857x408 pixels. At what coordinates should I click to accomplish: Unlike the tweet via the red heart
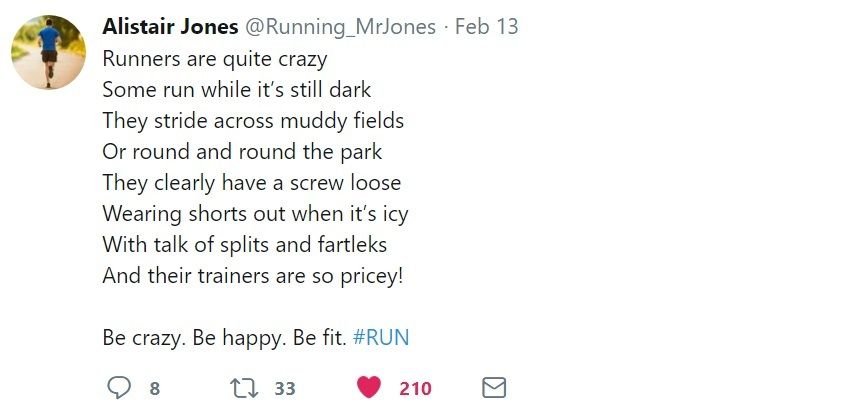[x=370, y=387]
